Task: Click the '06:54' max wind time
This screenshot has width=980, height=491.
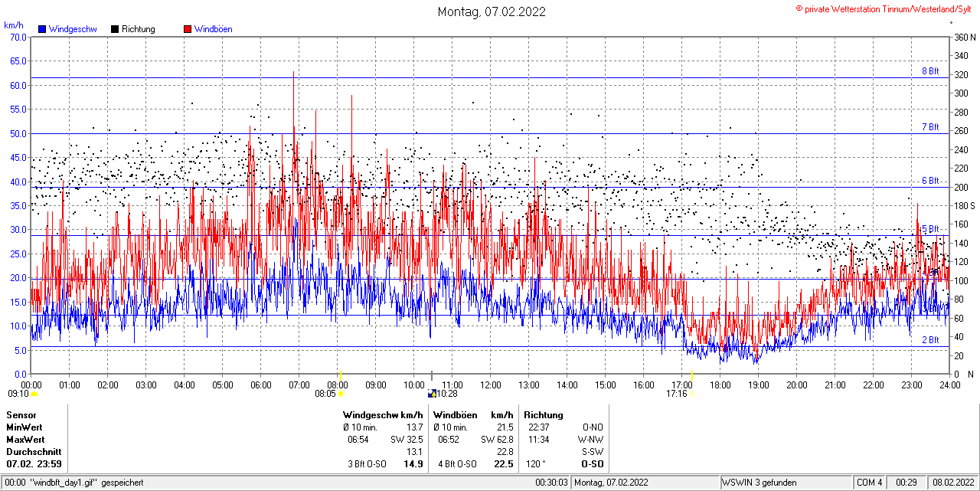Action: [358, 439]
